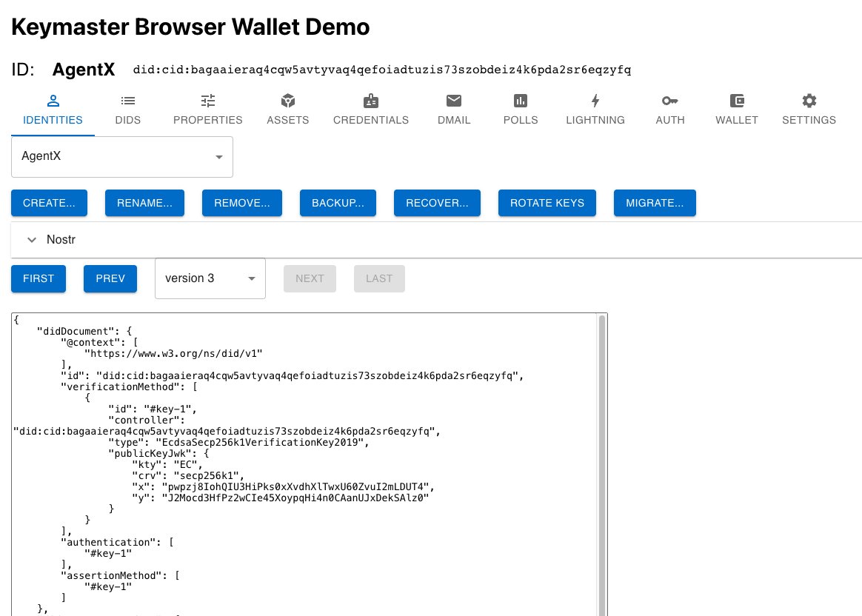Click the "y" public key value
The width and height of the screenshot is (862, 616).
[x=295, y=498]
